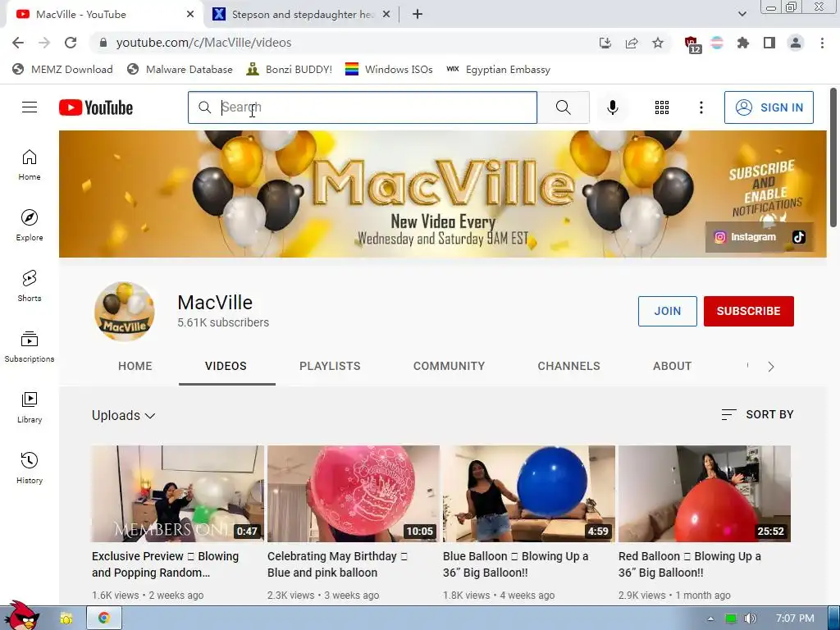The height and width of the screenshot is (630, 840).
Task: Open Explore in the sidebar
Action: pyautogui.click(x=30, y=225)
